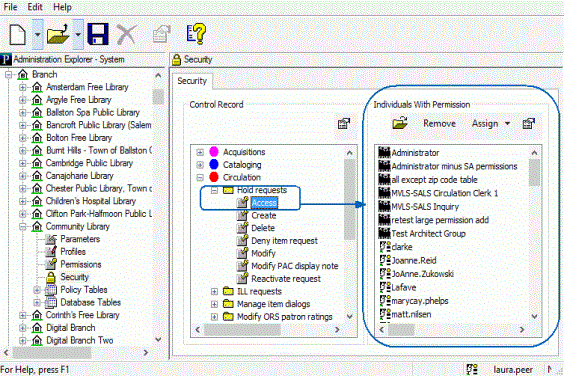Select the Security tab

click(x=192, y=81)
